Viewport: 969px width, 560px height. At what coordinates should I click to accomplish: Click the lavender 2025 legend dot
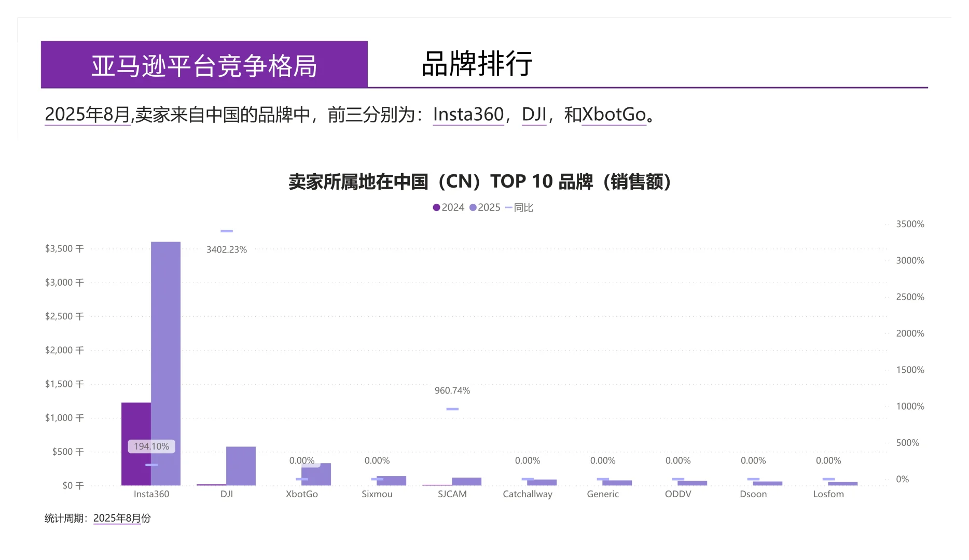point(473,207)
